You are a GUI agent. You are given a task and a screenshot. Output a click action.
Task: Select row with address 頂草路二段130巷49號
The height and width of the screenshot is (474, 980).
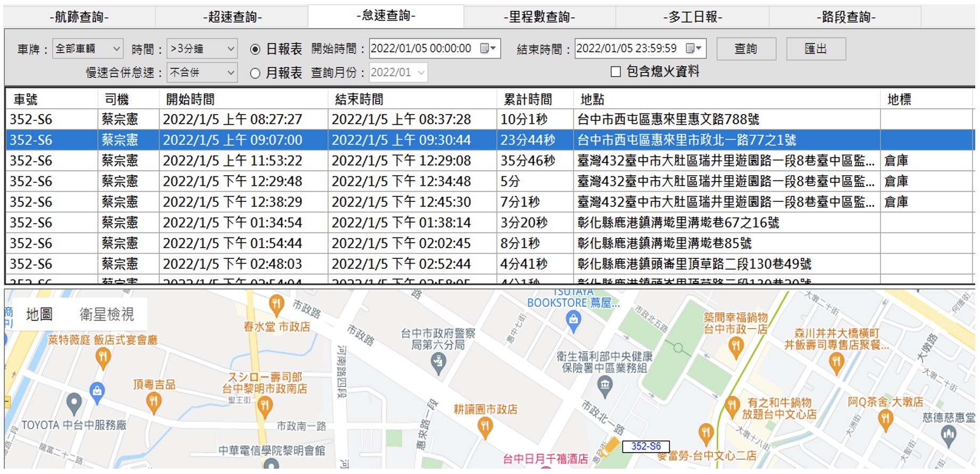click(x=489, y=264)
